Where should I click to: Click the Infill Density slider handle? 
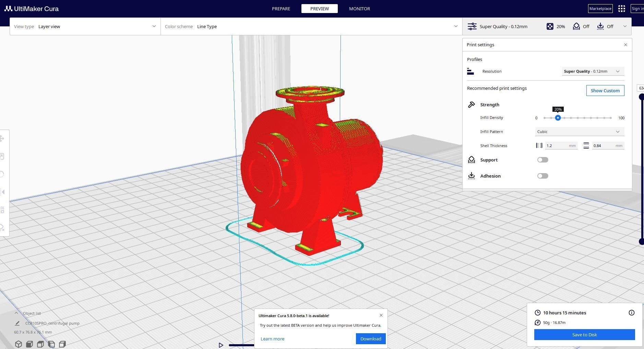coord(558,118)
